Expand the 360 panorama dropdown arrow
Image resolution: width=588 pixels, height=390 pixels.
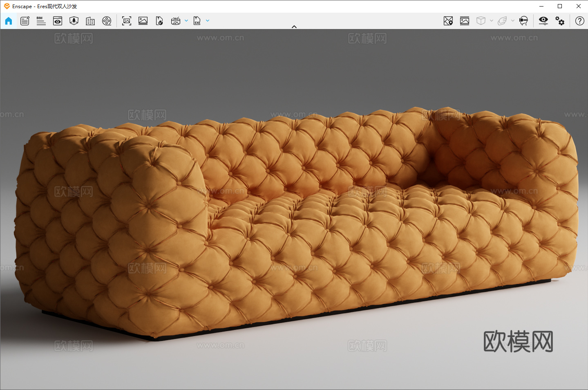(x=186, y=21)
